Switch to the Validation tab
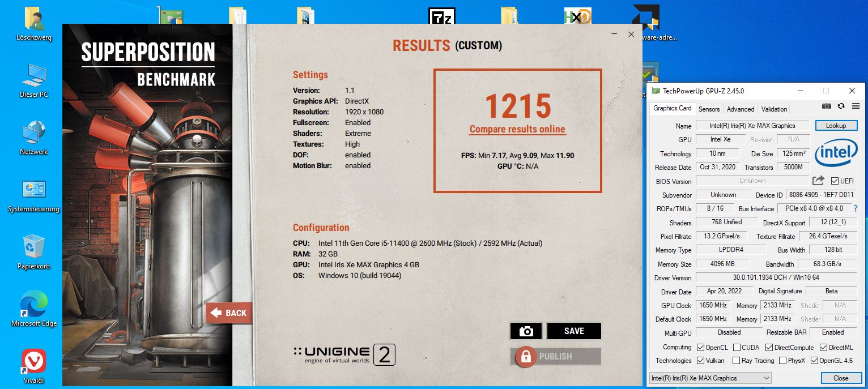Viewport: 868px width, 389px height. tap(774, 109)
